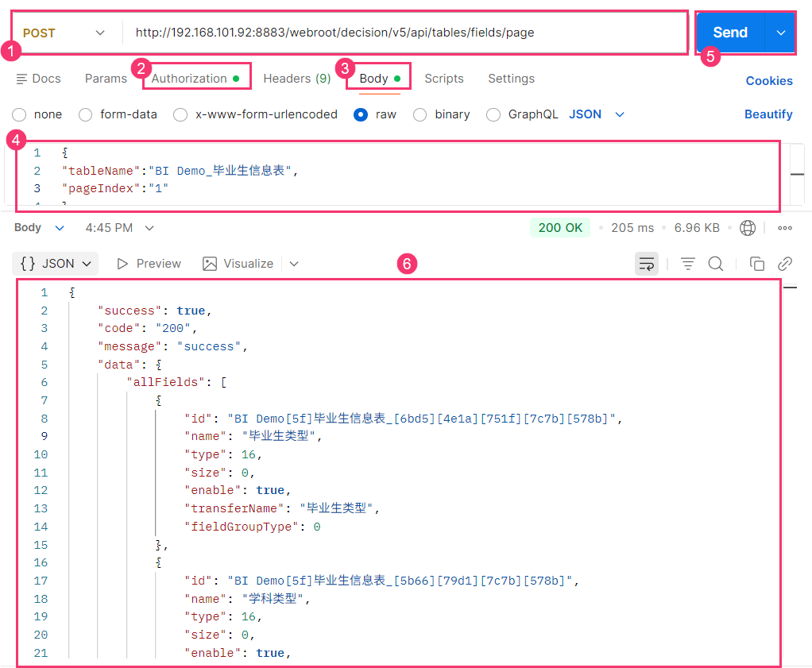Click the Send button
This screenshot has height=668, width=812.
pyautogui.click(x=730, y=33)
